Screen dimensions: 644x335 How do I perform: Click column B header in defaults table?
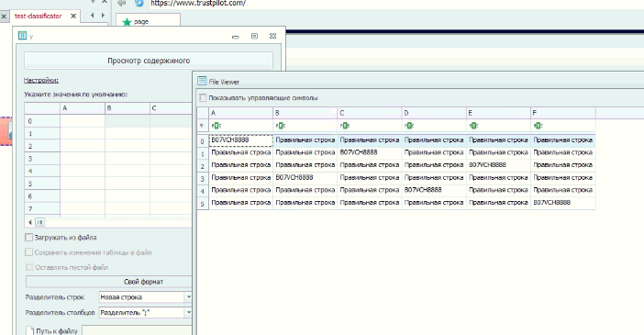pos(128,108)
